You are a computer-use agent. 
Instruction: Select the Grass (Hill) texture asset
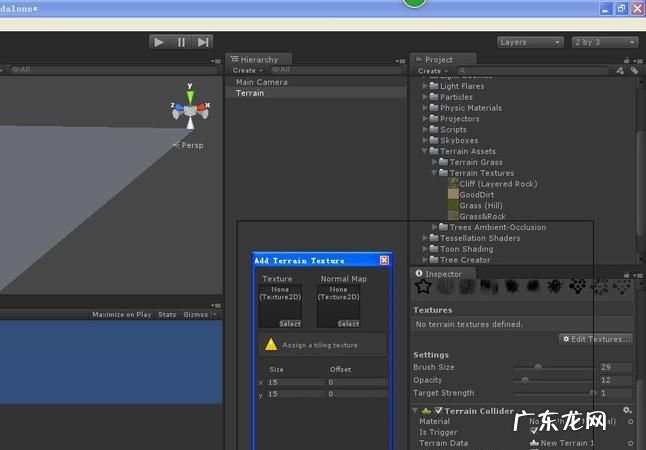click(x=475, y=205)
